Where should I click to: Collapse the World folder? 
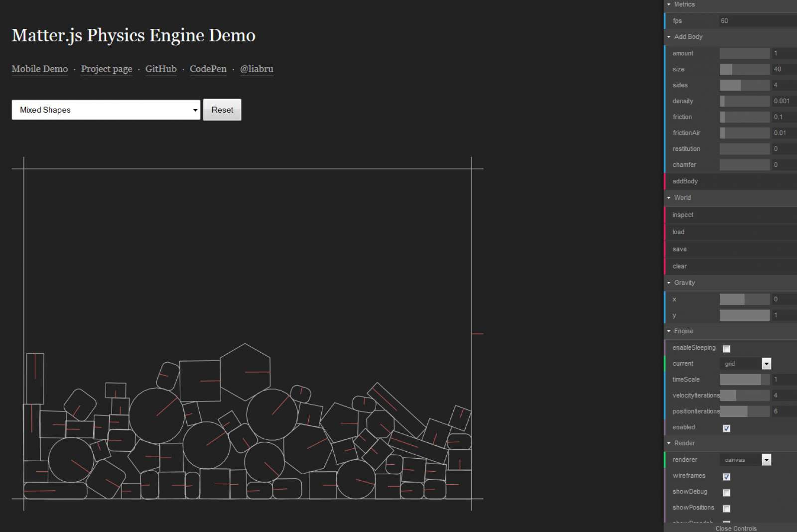point(730,198)
